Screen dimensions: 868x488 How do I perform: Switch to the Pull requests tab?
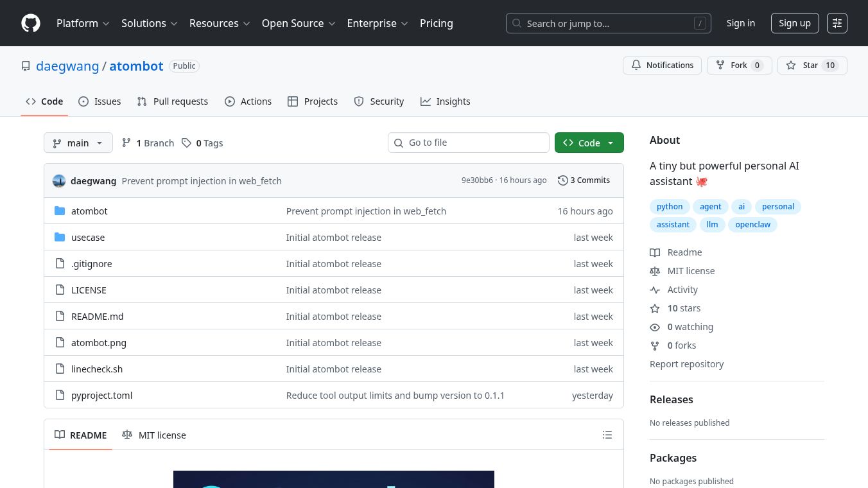point(173,101)
